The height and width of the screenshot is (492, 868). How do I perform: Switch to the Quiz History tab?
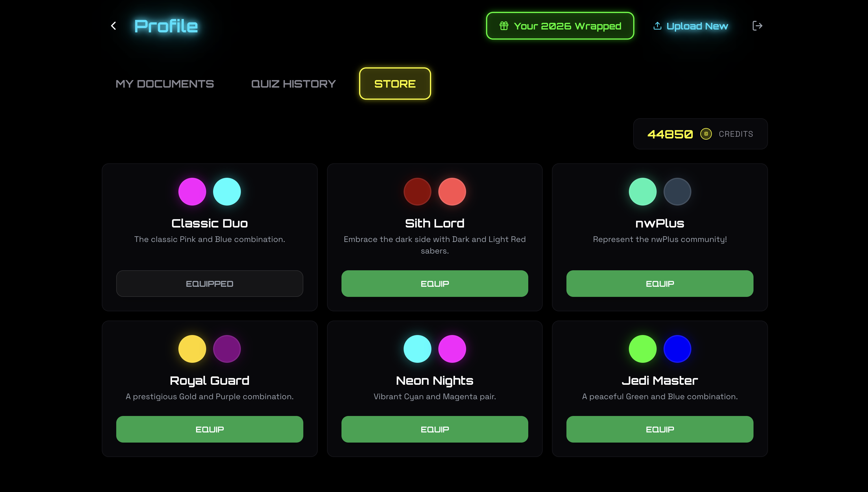[293, 84]
